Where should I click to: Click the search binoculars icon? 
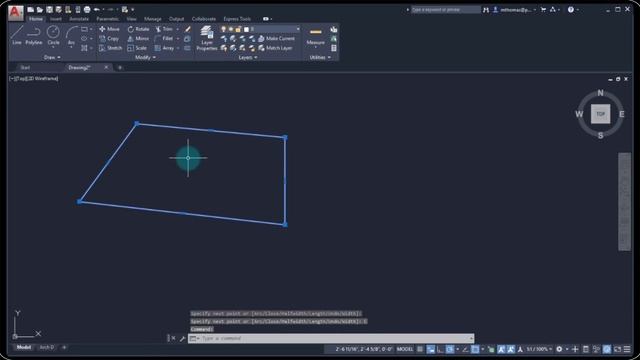coord(486,9)
